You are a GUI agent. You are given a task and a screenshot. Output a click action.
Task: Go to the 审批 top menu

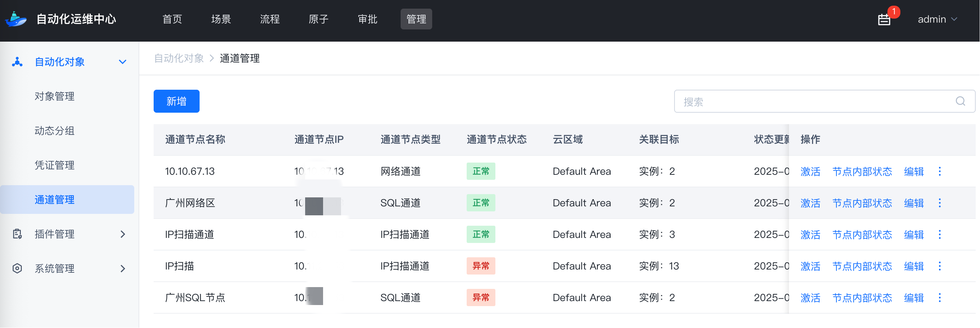click(x=368, y=19)
